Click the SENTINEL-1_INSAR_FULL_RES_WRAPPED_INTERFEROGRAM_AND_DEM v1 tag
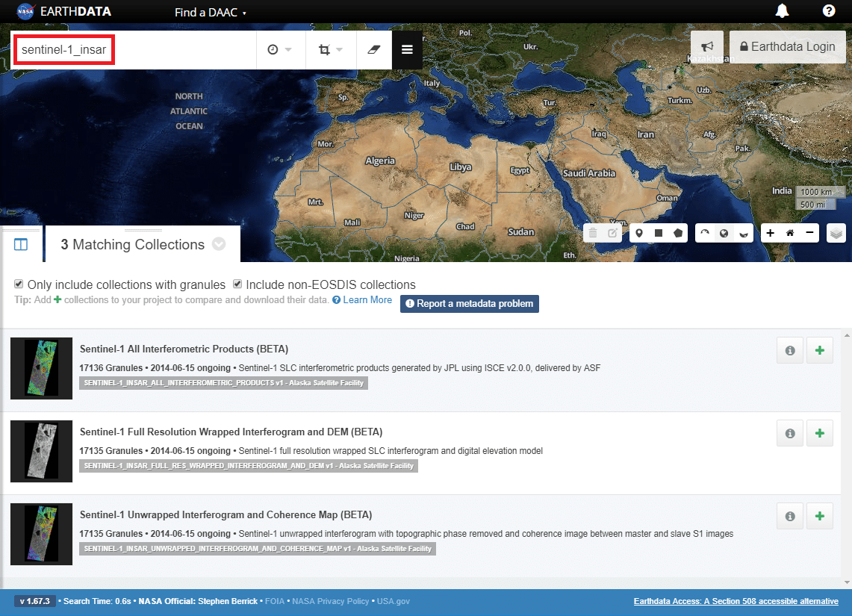Image resolution: width=852 pixels, height=616 pixels. point(249,465)
